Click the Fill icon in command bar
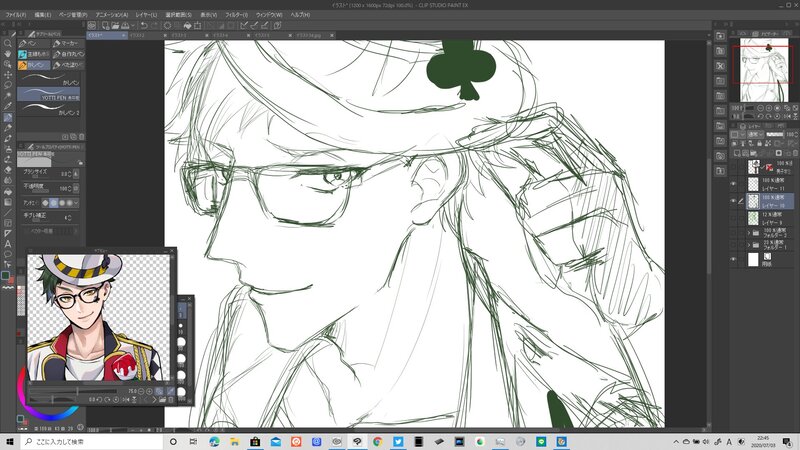This screenshot has height=450, width=800. coord(187,25)
